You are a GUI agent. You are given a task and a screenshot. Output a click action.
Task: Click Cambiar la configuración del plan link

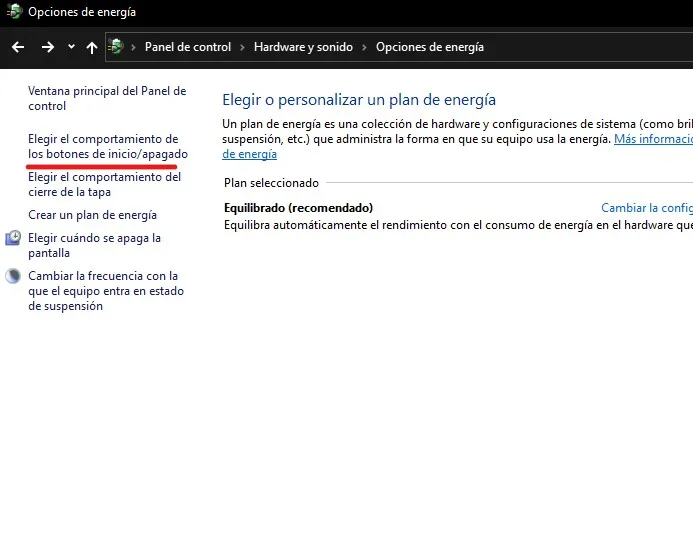click(647, 208)
